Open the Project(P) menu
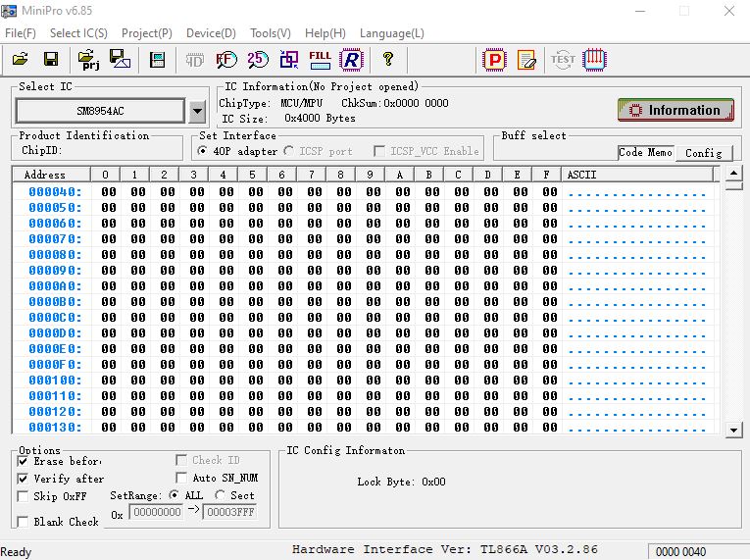 (x=146, y=33)
